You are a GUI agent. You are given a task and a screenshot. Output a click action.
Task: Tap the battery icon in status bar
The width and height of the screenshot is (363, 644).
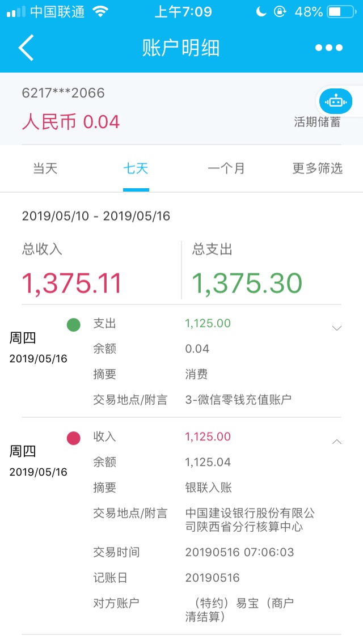[x=341, y=11]
